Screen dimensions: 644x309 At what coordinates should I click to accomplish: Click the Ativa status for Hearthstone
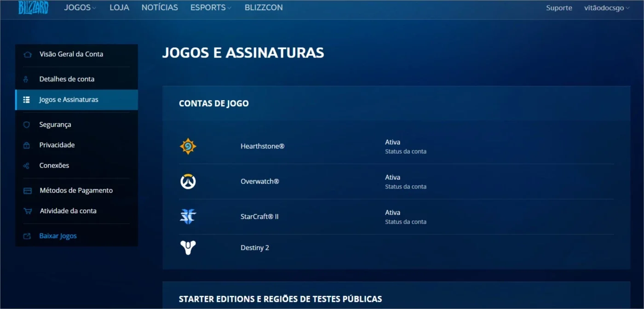(392, 142)
